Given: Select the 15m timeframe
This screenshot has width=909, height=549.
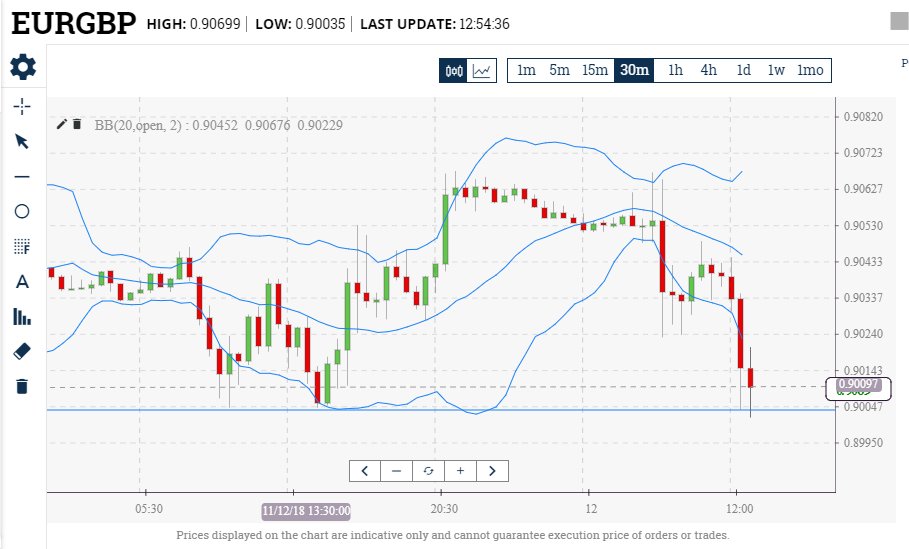Looking at the screenshot, I should click(595, 70).
